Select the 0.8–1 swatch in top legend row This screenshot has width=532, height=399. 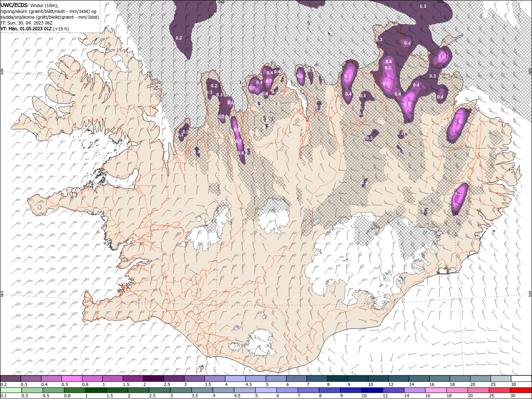pyautogui.click(x=92, y=378)
